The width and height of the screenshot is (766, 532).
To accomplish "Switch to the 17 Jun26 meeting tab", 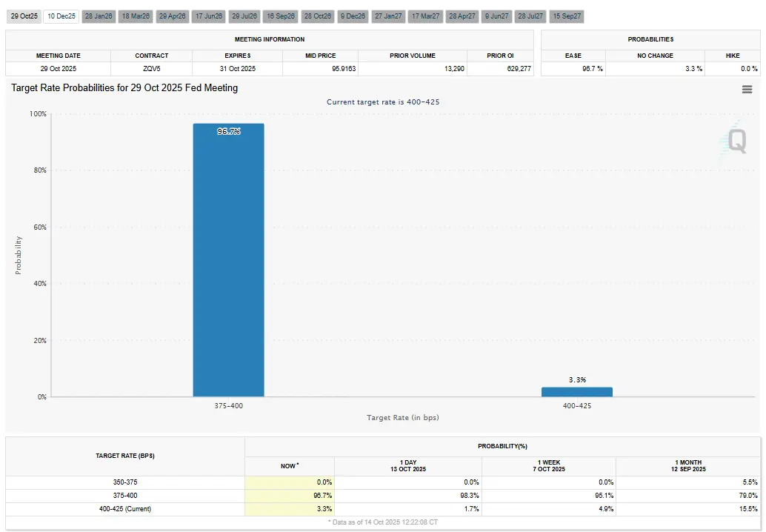I will 208,16.
